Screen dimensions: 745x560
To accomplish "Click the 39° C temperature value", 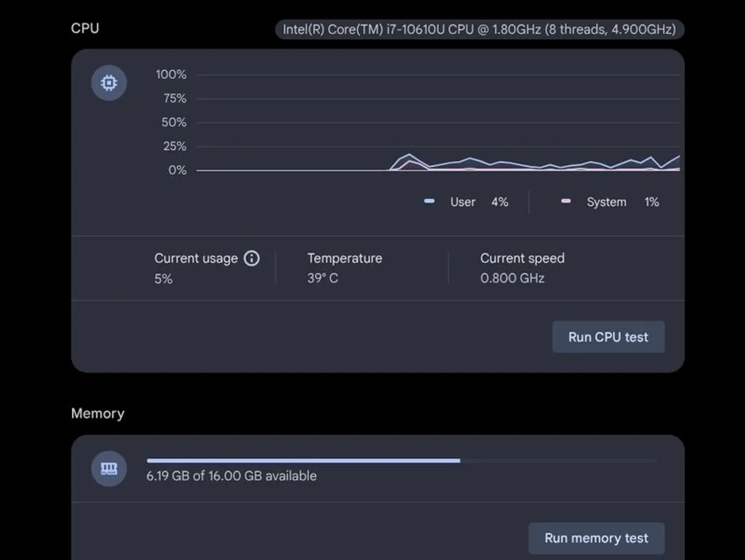I will (x=323, y=278).
